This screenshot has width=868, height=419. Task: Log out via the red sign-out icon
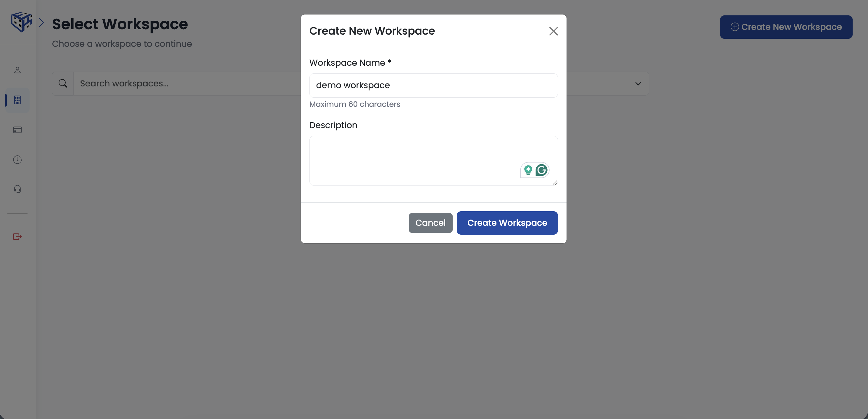(17, 236)
